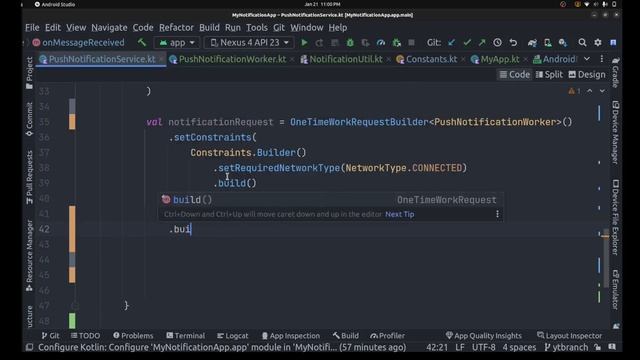Image resolution: width=640 pixels, height=360 pixels.
Task: Open the Nexus 4 API 23 device dropdown
Action: pyautogui.click(x=249, y=42)
